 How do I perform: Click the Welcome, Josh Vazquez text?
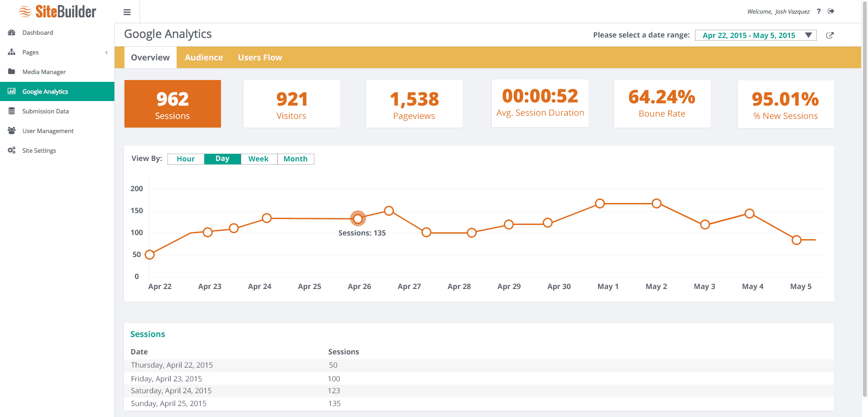pos(778,11)
